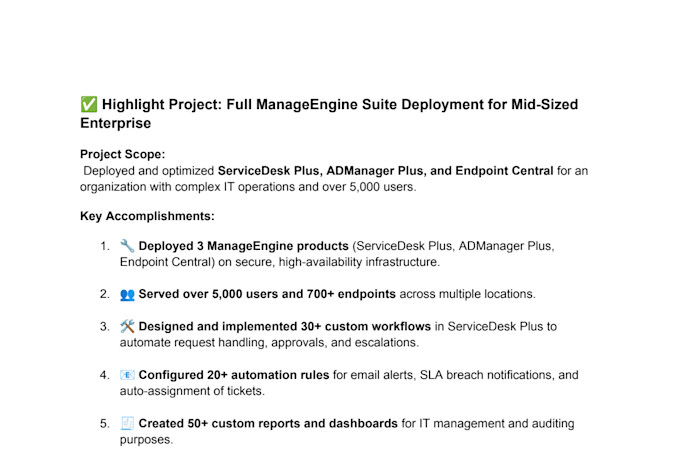Click '(ServiceDesk Plus, ADManager Plus,' in item 1
This screenshot has width=680, height=459.
click(x=453, y=246)
